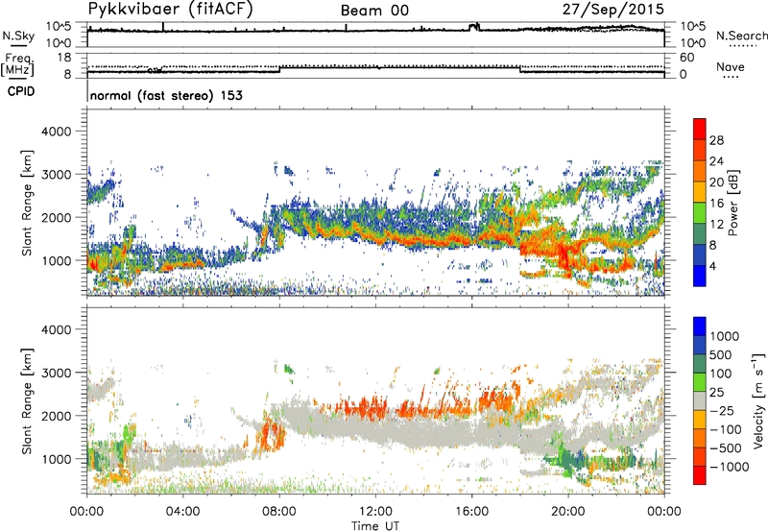Click the '-500' velocity colorbar label
The width and height of the screenshot is (768, 532).
tap(726, 448)
